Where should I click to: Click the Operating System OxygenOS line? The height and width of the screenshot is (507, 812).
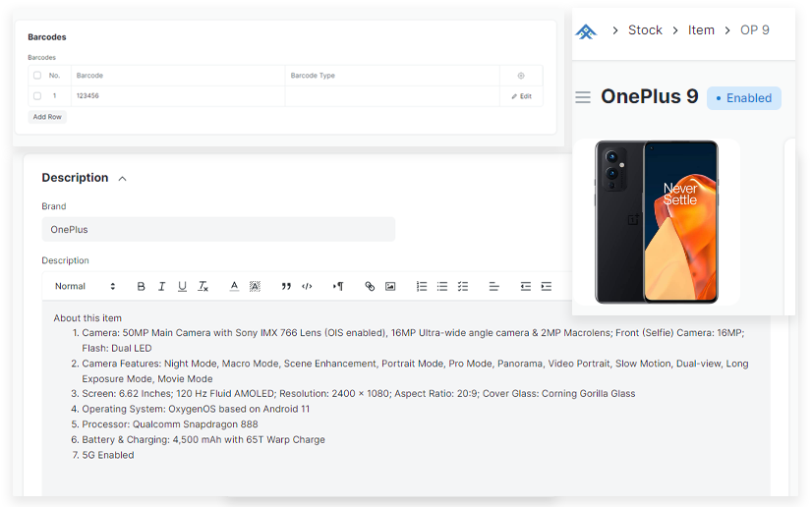click(196, 409)
